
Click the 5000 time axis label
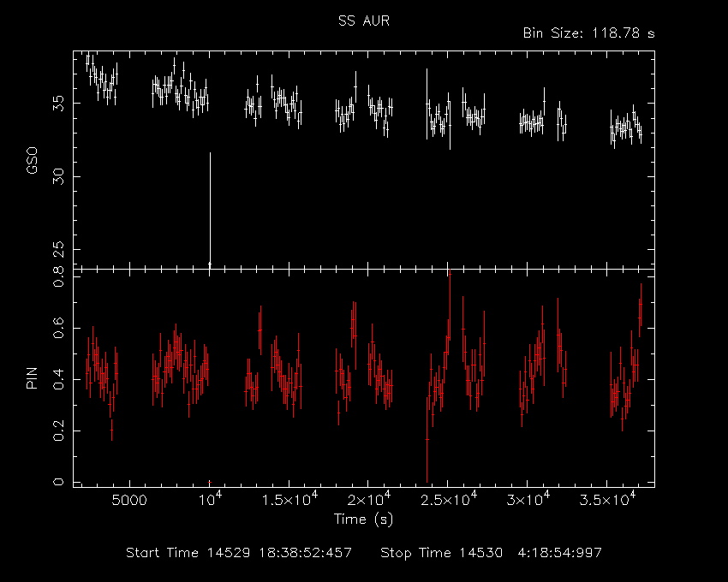pos(129,501)
